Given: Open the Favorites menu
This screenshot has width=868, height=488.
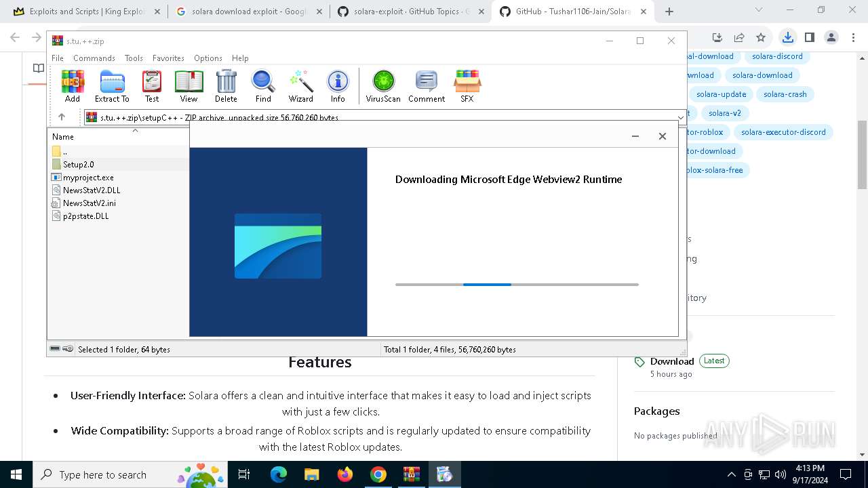Looking at the screenshot, I should click(168, 58).
